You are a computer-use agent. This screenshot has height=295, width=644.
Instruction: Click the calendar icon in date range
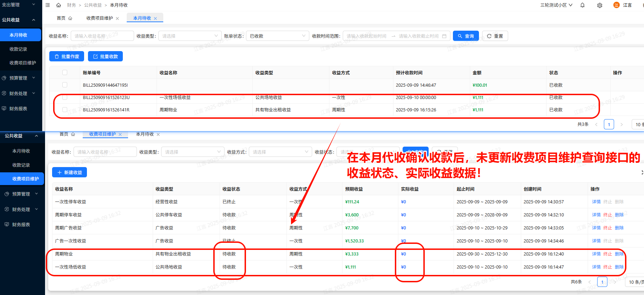coord(444,36)
